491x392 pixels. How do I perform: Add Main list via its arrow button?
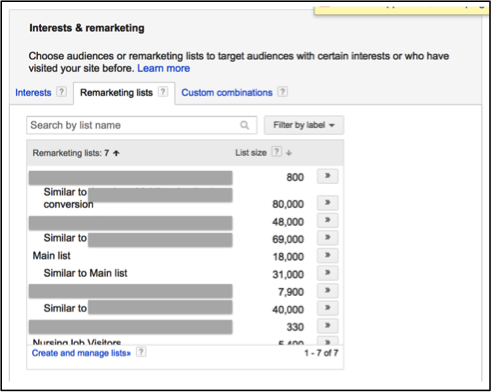328,255
